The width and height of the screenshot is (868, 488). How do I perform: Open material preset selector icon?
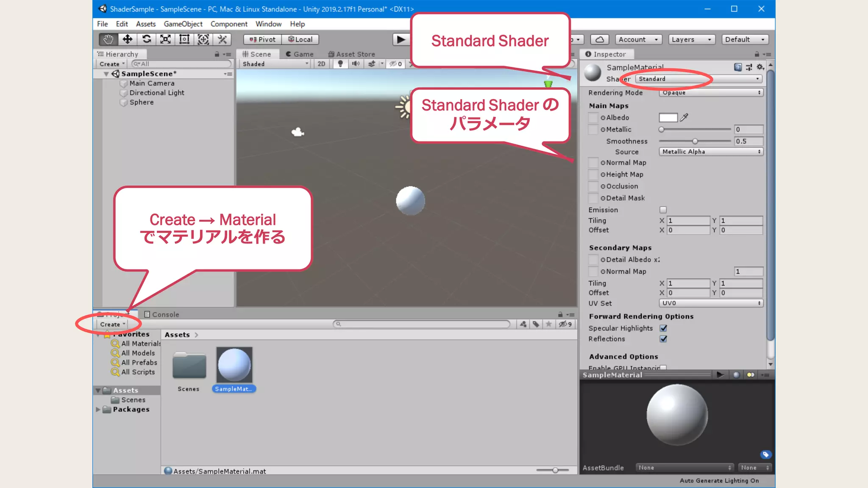click(749, 67)
